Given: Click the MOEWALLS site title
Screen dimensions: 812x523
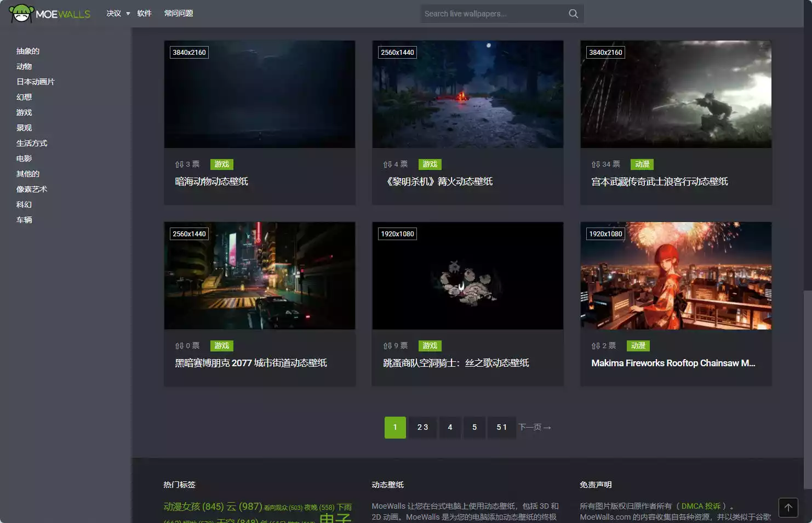Looking at the screenshot, I should [x=63, y=14].
